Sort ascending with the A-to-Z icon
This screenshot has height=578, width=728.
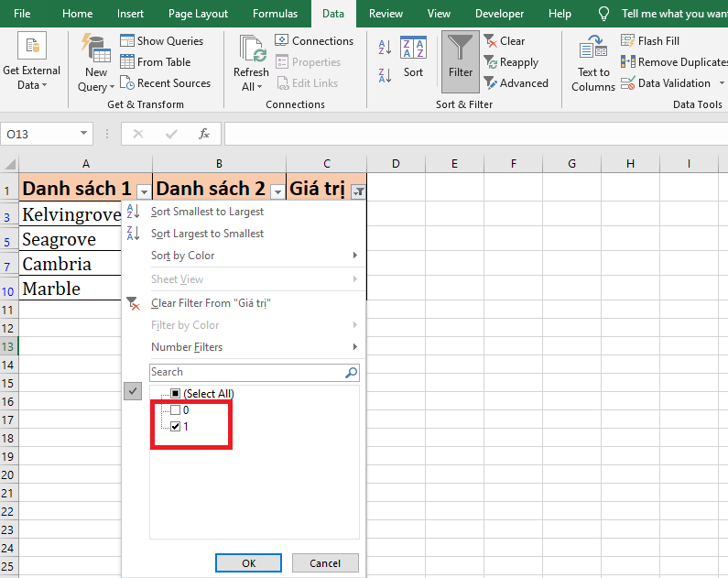tap(385, 48)
